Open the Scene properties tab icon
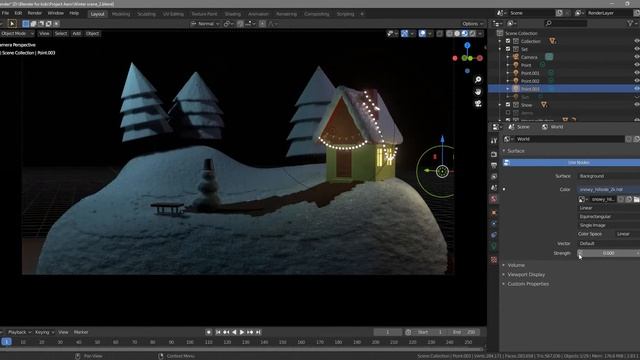This screenshot has width=640, height=360. [494, 188]
